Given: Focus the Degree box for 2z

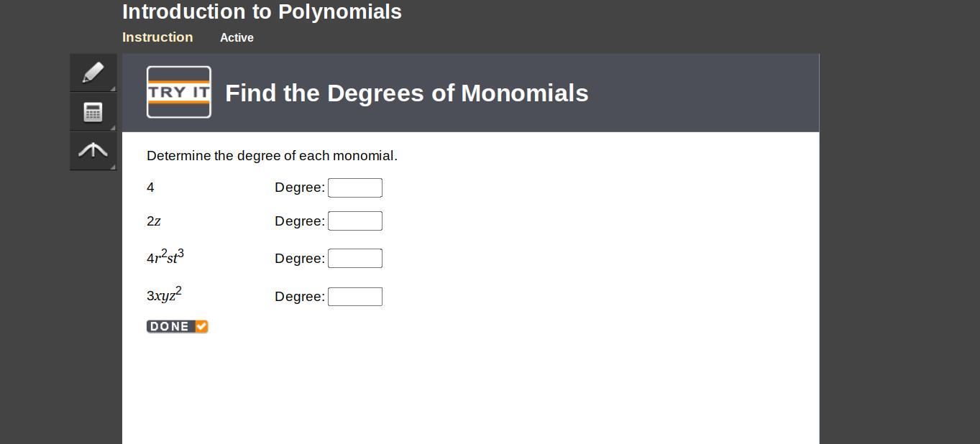Looking at the screenshot, I should (354, 221).
